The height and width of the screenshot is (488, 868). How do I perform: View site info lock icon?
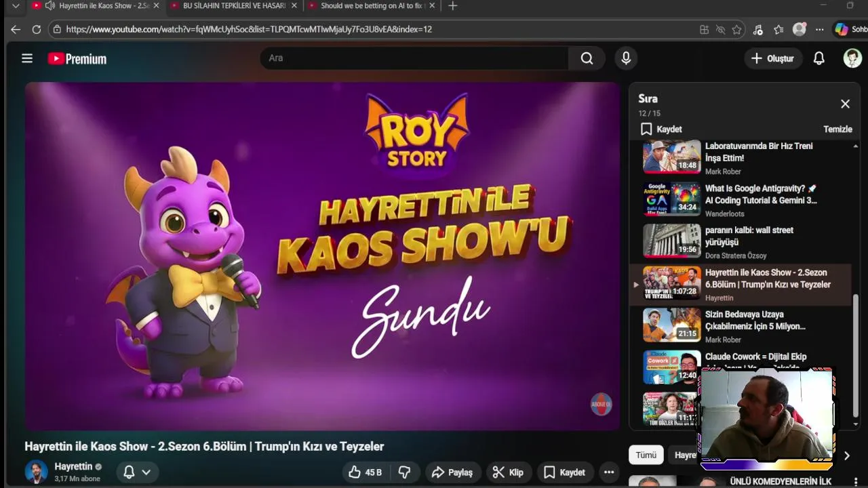(x=57, y=29)
